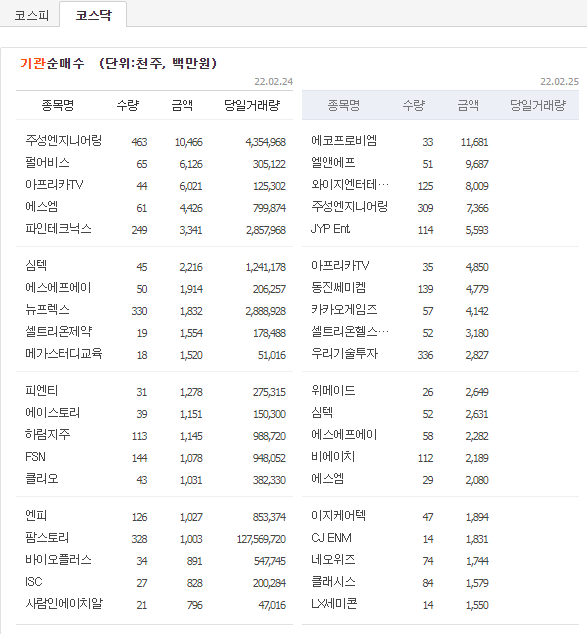Select the 1,550 amount for LX세미콘
Screen dimensions: 587x634
pos(477,605)
